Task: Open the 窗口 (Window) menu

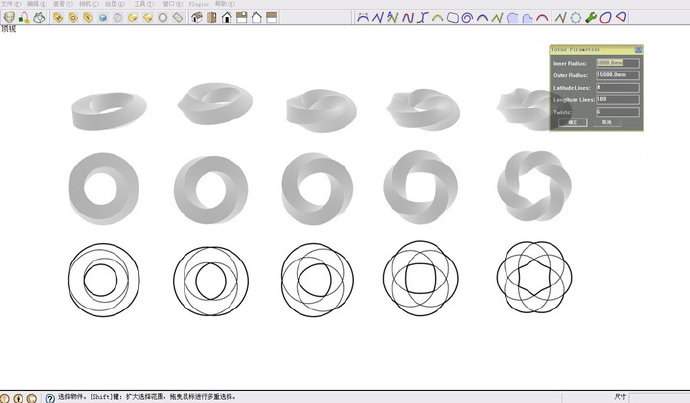Action: (x=172, y=4)
